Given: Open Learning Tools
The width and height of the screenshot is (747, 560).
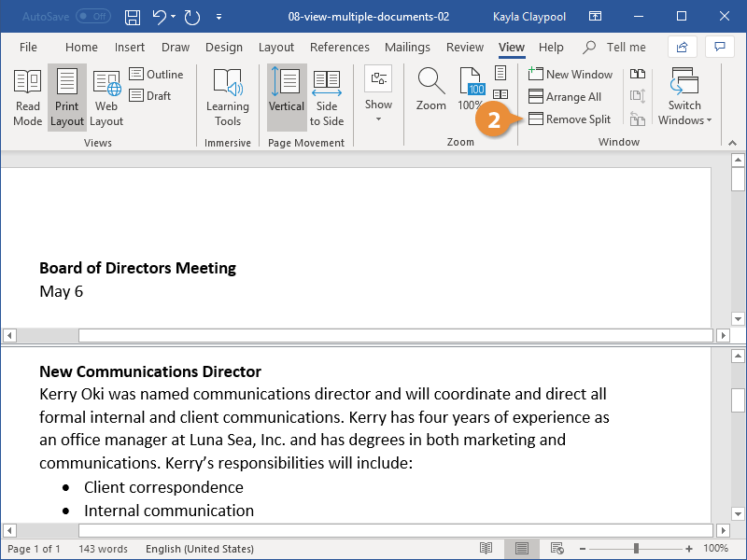Looking at the screenshot, I should [x=228, y=97].
